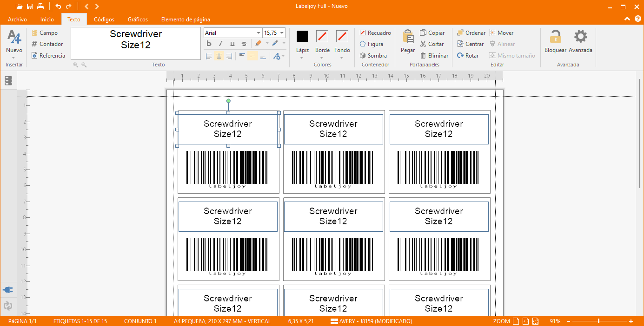This screenshot has width=644, height=326.
Task: Align text to the left
Action: (209, 56)
